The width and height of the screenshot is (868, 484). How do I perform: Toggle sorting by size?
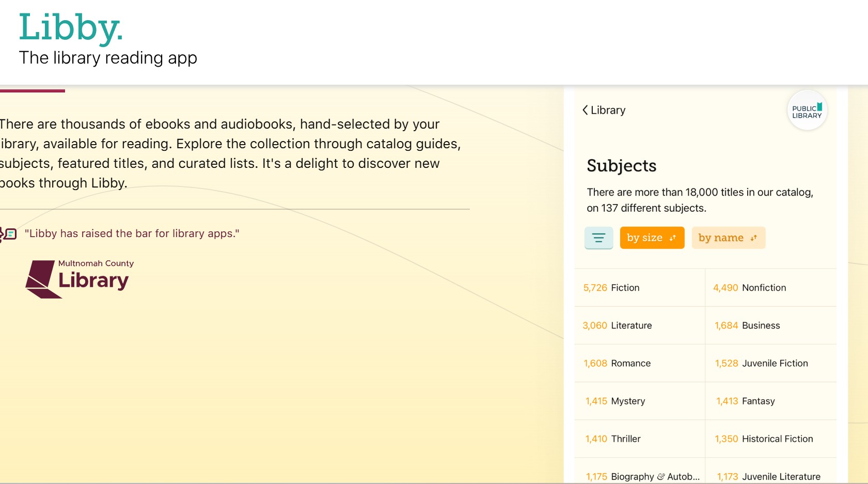pos(652,238)
